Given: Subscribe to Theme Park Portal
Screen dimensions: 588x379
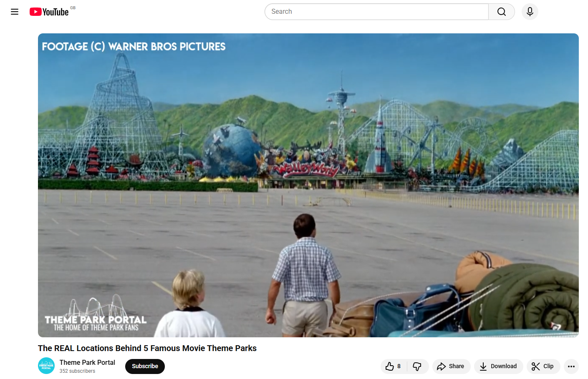Looking at the screenshot, I should 145,366.
